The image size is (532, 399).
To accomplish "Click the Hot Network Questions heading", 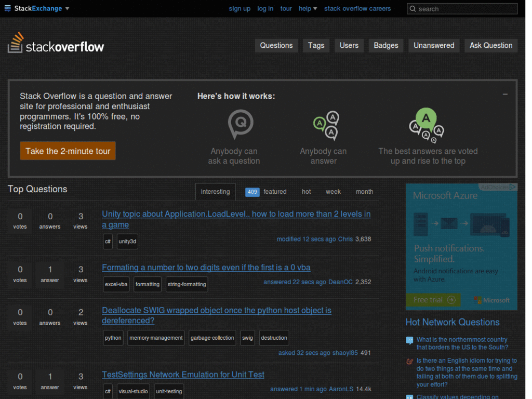I will [x=453, y=322].
